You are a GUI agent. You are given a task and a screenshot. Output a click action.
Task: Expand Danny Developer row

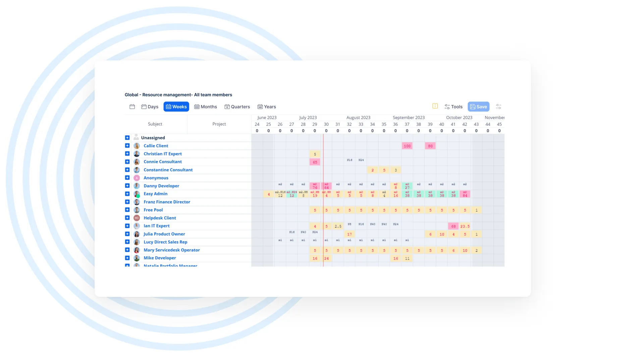coord(127,186)
